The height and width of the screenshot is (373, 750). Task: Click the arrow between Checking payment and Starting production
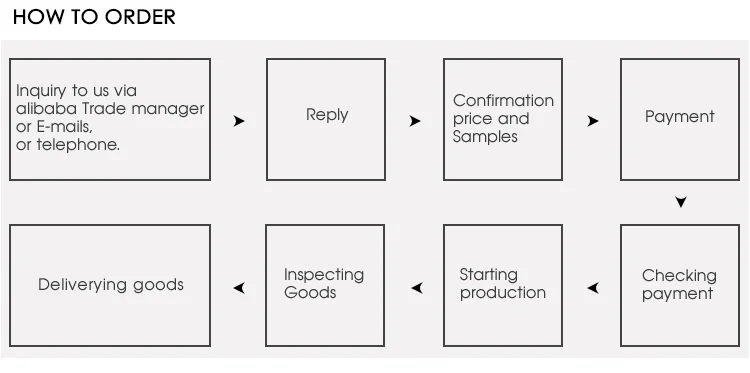(593, 288)
